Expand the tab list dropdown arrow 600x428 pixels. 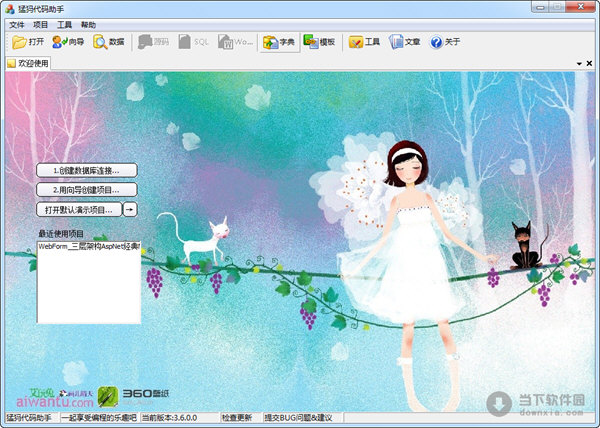pos(579,63)
